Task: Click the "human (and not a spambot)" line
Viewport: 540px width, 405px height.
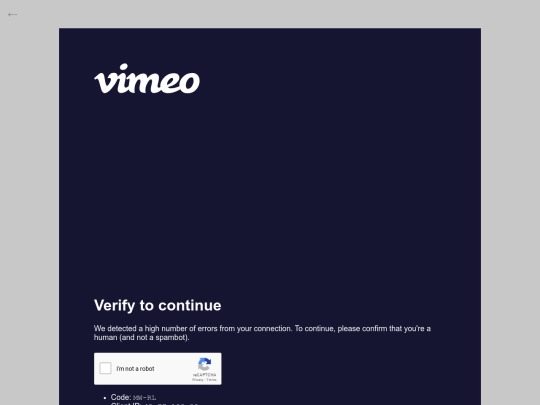Action: point(142,338)
